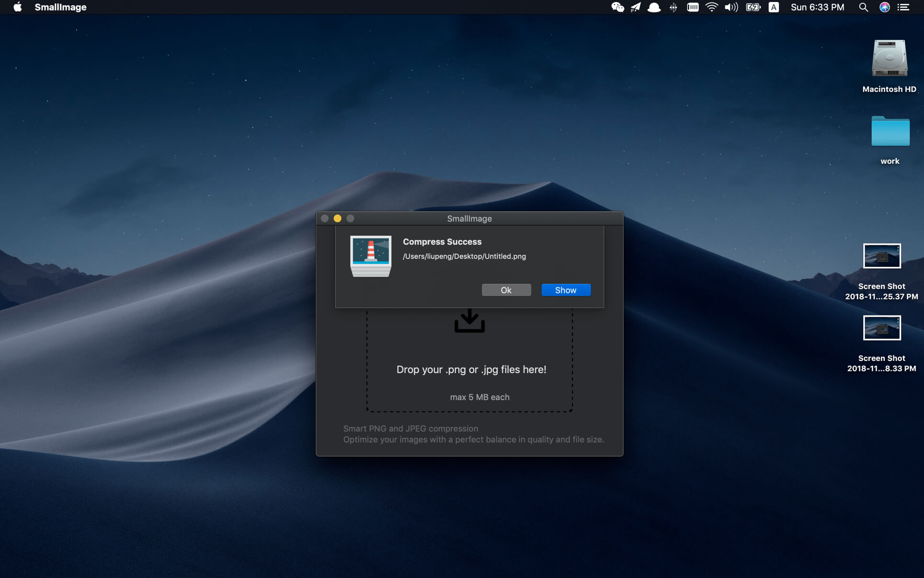The image size is (924, 578).
Task: Select the work folder on desktop
Action: 890,131
